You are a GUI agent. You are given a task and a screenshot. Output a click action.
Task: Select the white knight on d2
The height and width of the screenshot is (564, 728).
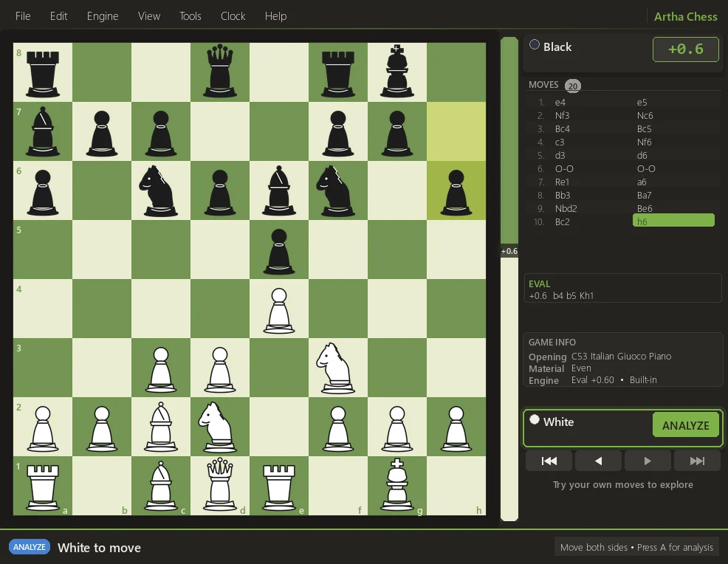[x=219, y=427]
